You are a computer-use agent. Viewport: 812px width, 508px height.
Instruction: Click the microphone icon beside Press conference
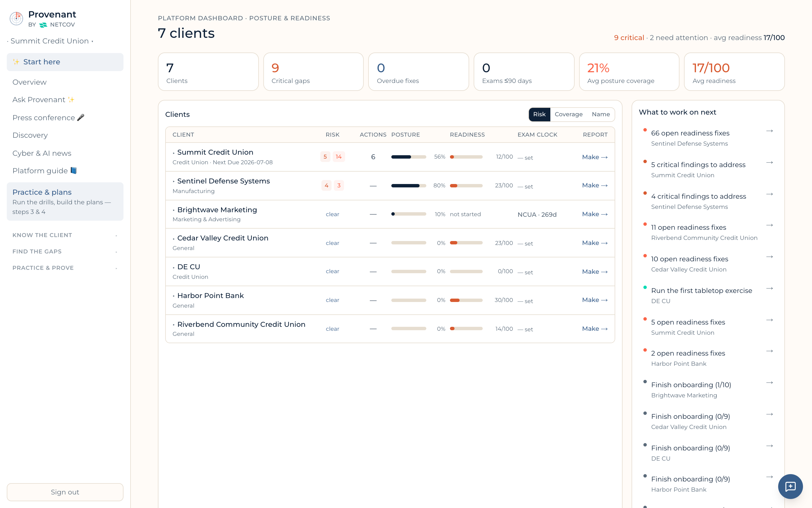tap(81, 117)
